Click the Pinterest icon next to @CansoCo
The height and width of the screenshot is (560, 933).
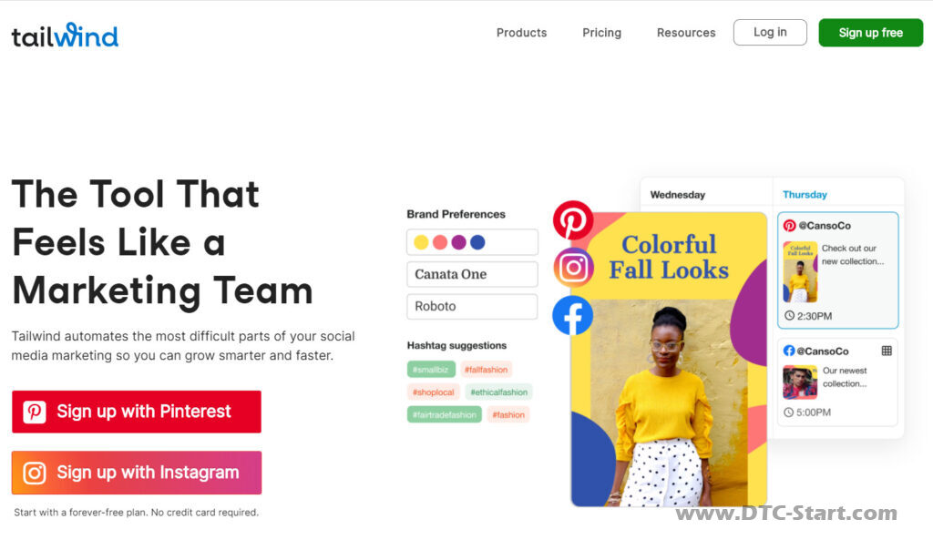tap(790, 225)
